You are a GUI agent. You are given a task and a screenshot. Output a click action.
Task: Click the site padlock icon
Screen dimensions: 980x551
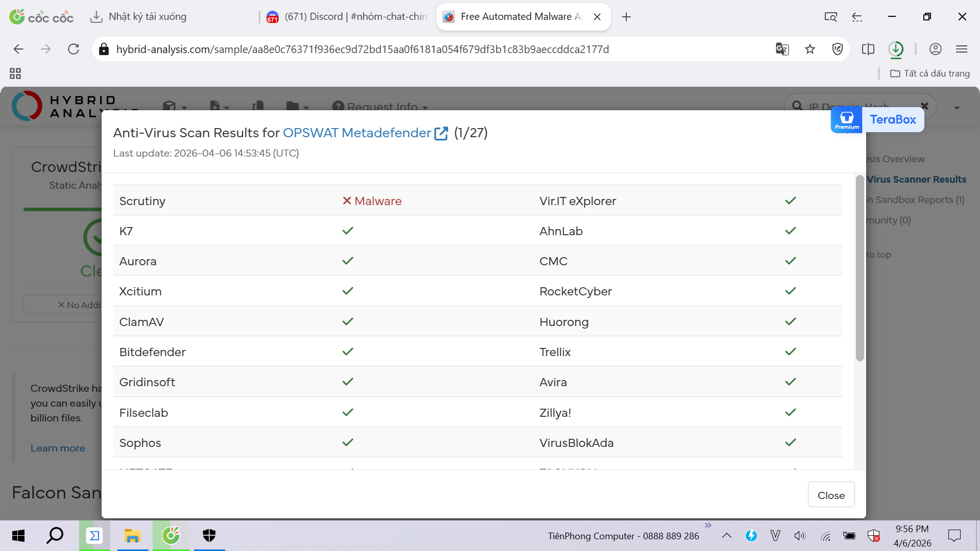tap(104, 49)
